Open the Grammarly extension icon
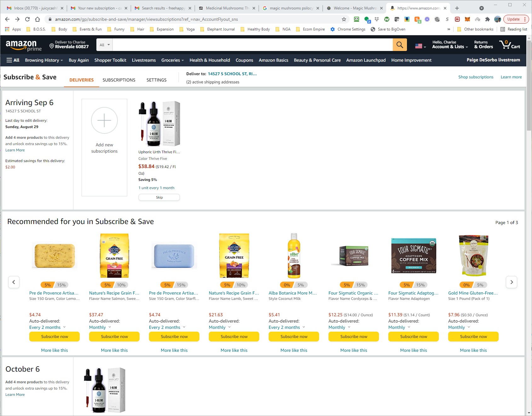The height and width of the screenshot is (416, 532). [x=366, y=19]
